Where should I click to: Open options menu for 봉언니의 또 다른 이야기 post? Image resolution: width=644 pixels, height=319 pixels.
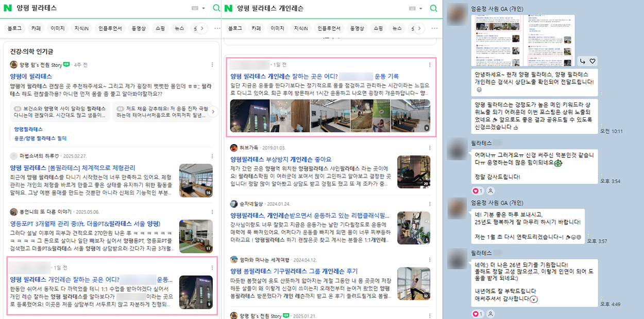[x=212, y=211]
